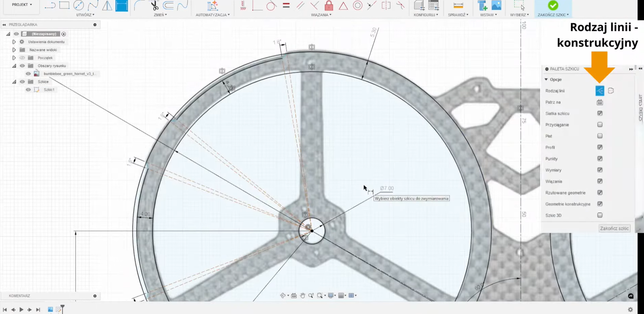This screenshot has height=314, width=644.
Task: Enable the Przyciąganie checkbox
Action: point(600,125)
